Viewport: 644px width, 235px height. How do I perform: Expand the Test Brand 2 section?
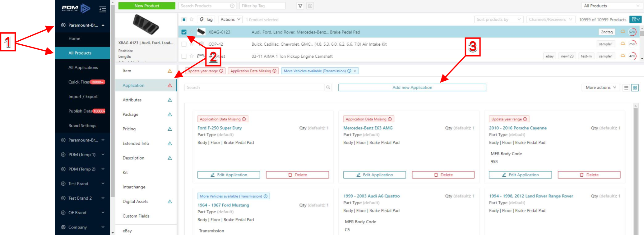point(82,198)
